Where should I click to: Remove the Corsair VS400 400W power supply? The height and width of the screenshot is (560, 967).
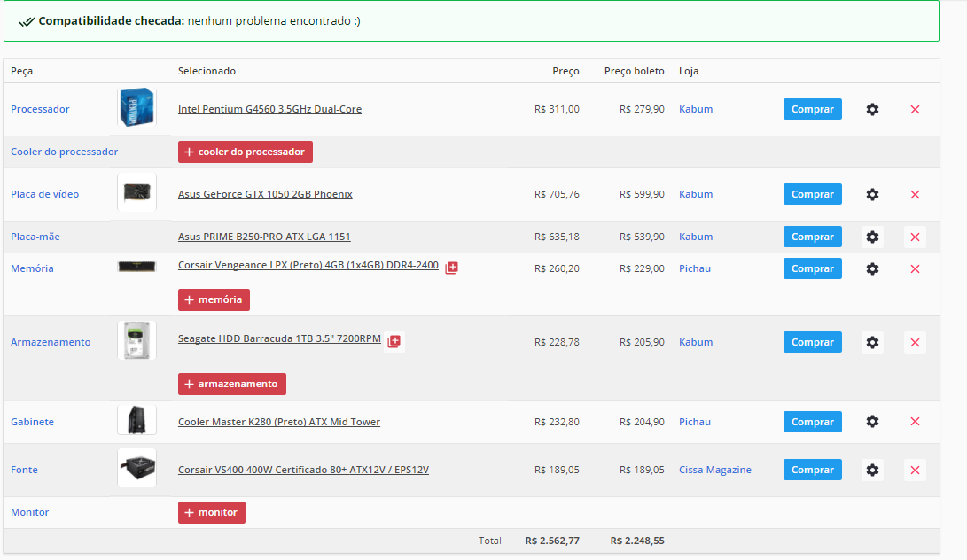coord(915,470)
